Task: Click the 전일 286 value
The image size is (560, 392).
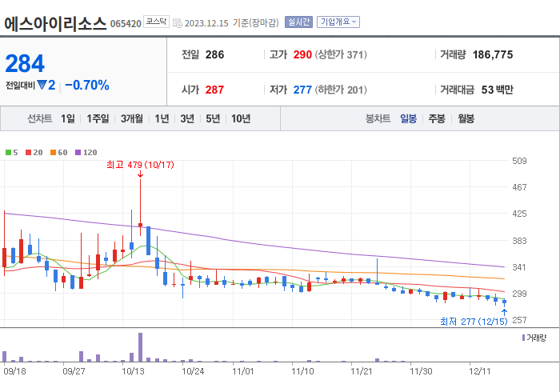Action: pos(214,54)
